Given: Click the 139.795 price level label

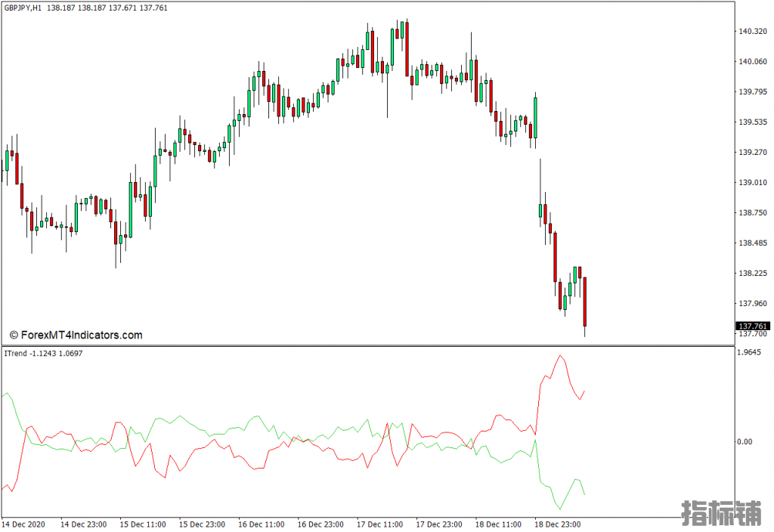Looking at the screenshot, I should click(753, 91).
